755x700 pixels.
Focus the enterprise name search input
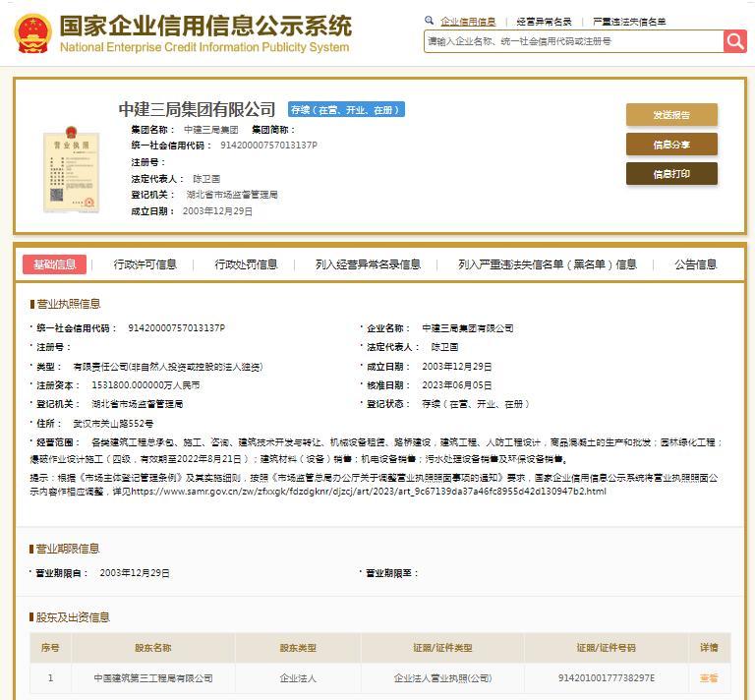click(573, 41)
